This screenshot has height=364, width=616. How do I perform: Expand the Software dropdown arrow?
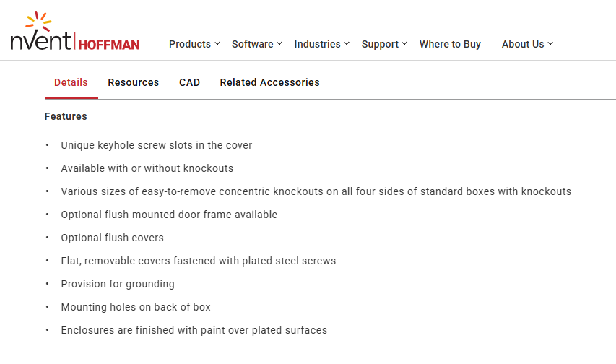pos(279,44)
